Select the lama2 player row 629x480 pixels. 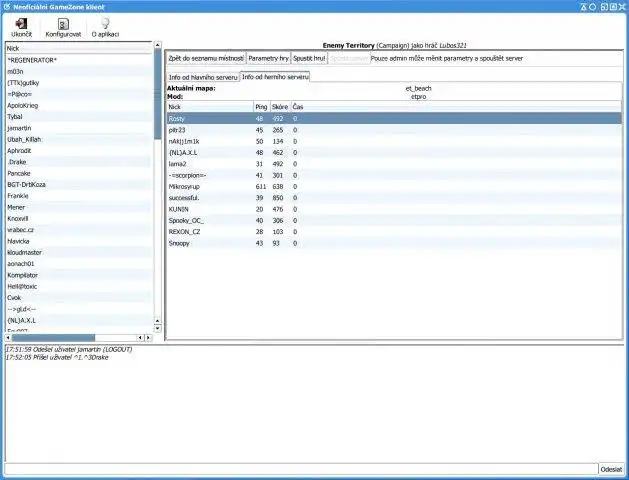coord(394,164)
